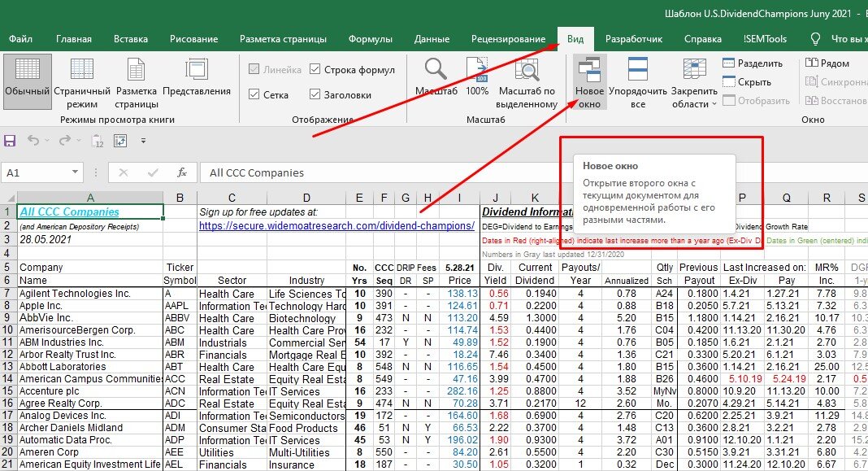
Task: Hide the window (Скрыть)
Action: 747,82
